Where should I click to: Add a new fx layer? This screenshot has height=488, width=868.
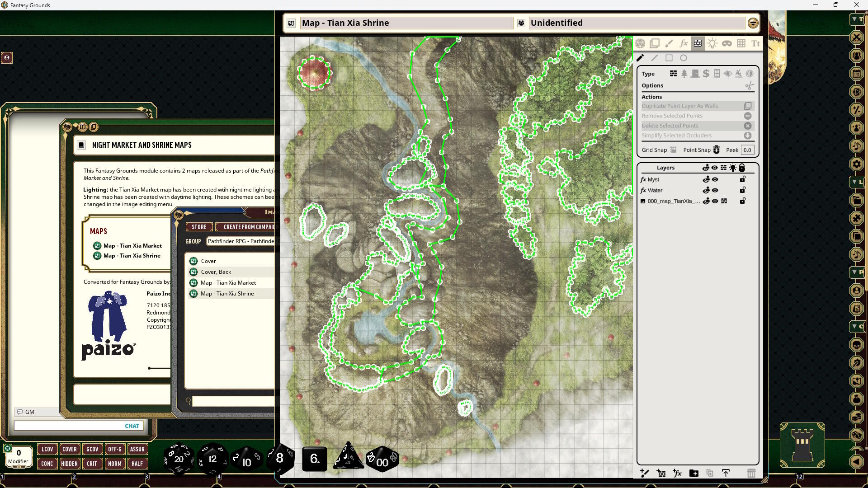(x=677, y=473)
